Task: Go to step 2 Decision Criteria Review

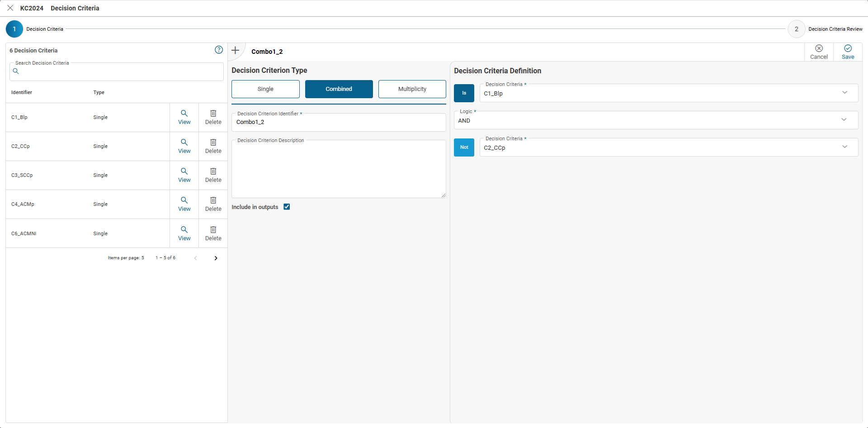Action: pos(797,29)
